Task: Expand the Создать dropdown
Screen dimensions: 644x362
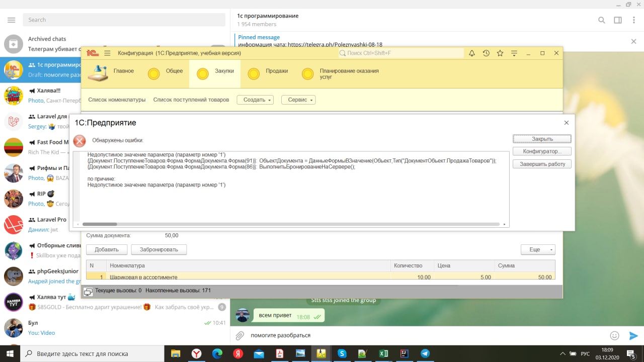Action: click(x=255, y=100)
